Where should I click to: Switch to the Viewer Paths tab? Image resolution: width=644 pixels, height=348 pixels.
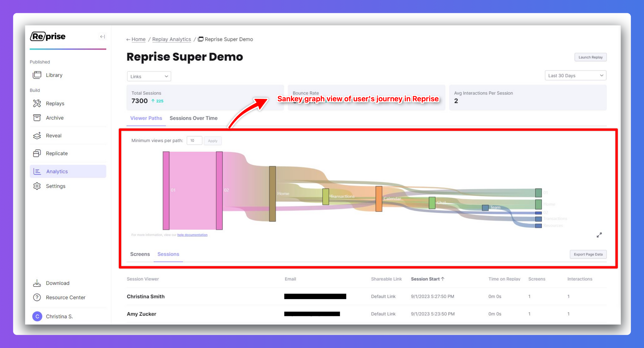pos(146,118)
